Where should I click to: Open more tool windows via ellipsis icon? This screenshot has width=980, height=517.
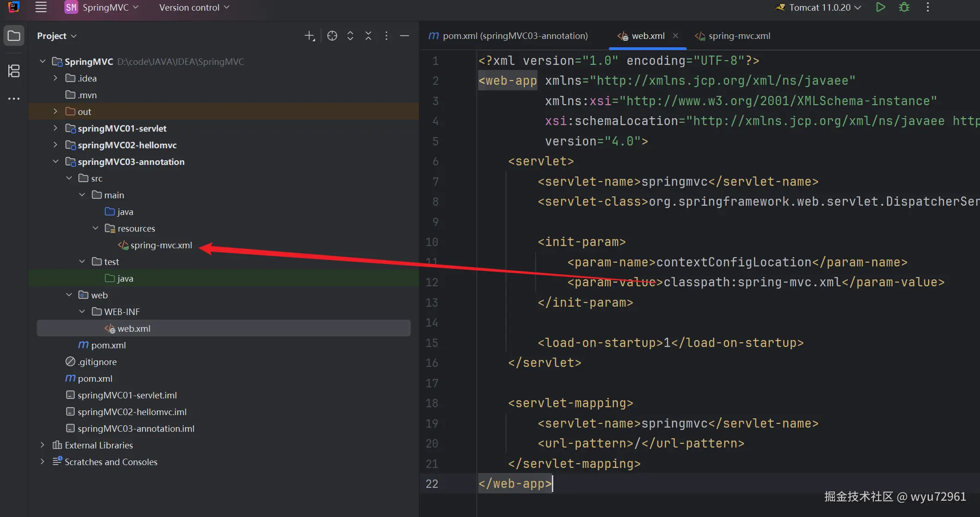[14, 99]
